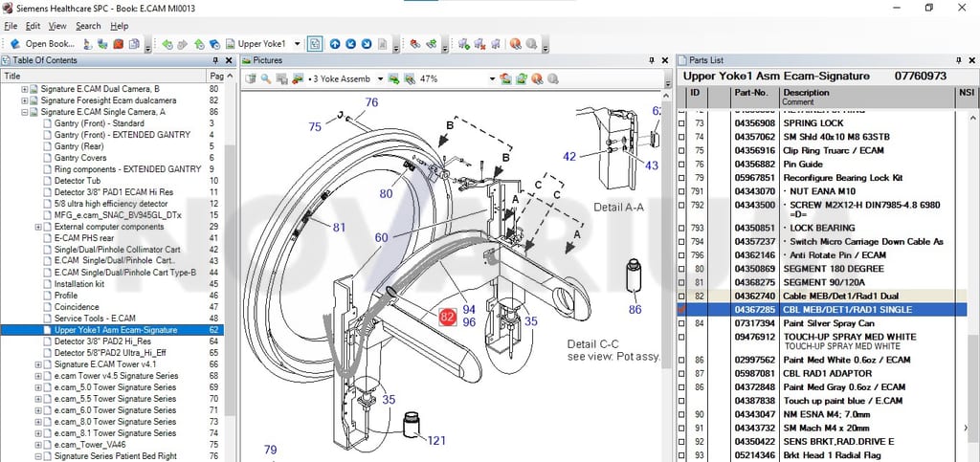Expand the Signature E.CAM Tower v4.1 node
980x462 pixels.
(37, 364)
